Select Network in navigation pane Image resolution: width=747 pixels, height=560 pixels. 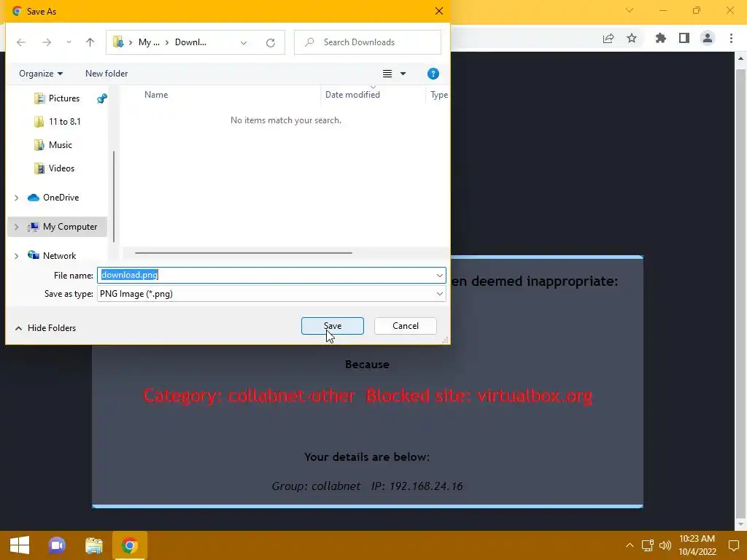(59, 256)
